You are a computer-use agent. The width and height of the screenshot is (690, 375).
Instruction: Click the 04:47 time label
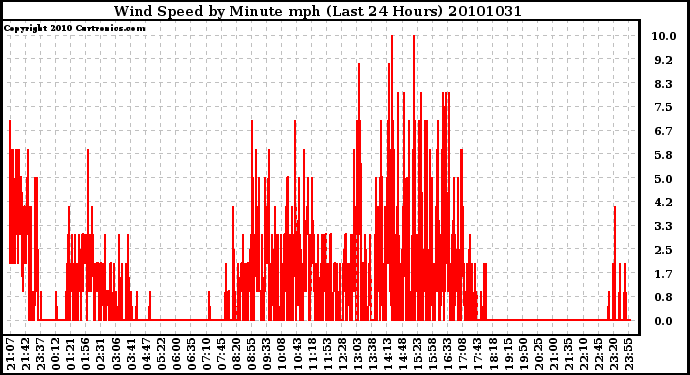click(x=146, y=355)
